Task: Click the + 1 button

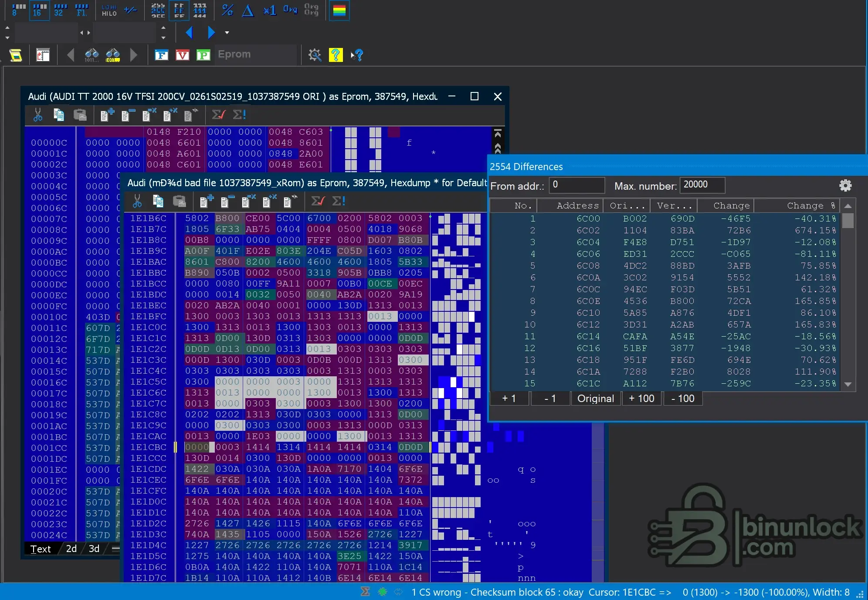Action: click(x=509, y=399)
